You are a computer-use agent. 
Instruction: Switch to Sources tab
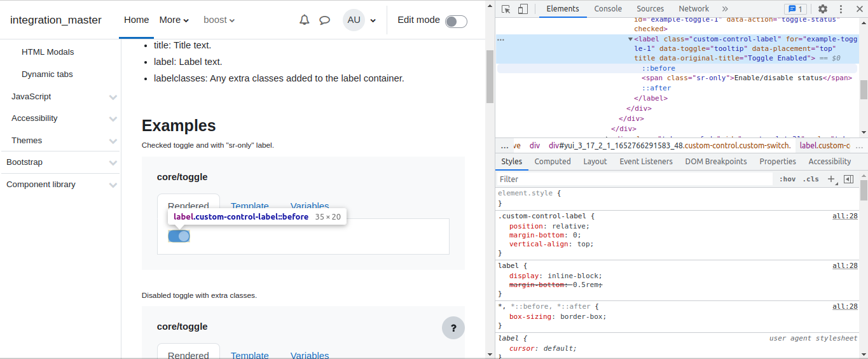[650, 9]
